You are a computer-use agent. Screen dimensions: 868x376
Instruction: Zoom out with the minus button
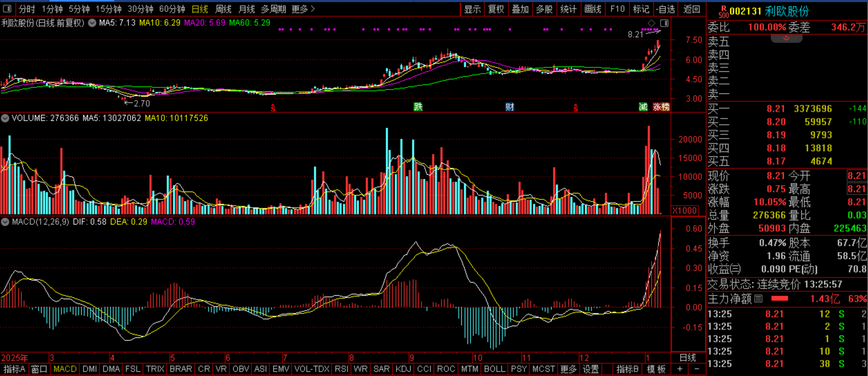point(697,369)
